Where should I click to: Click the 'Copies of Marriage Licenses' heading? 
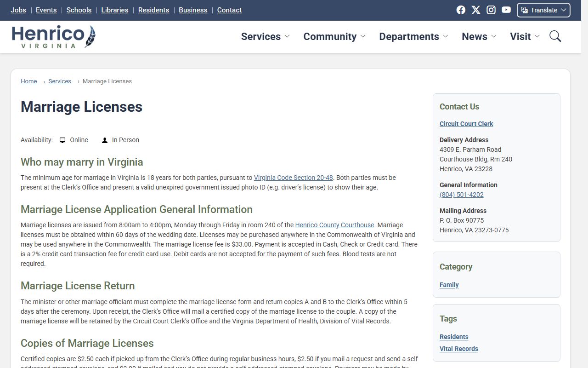tap(87, 343)
